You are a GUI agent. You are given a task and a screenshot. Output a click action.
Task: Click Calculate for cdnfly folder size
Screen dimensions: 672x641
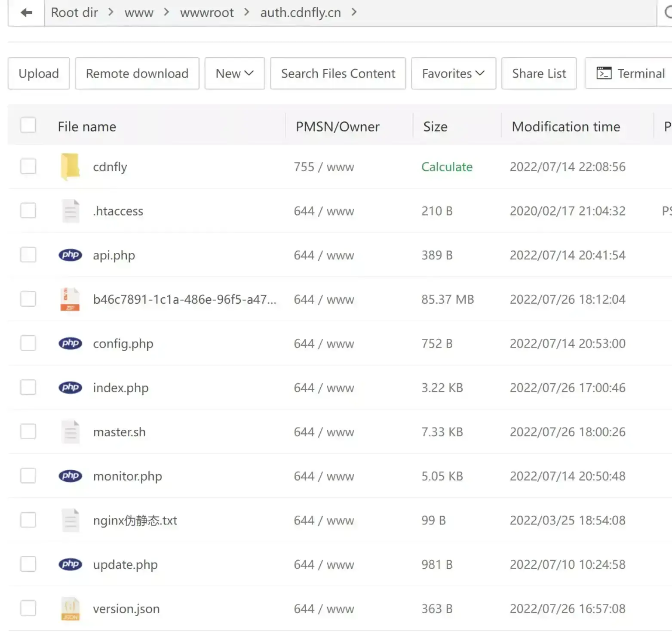coord(447,167)
